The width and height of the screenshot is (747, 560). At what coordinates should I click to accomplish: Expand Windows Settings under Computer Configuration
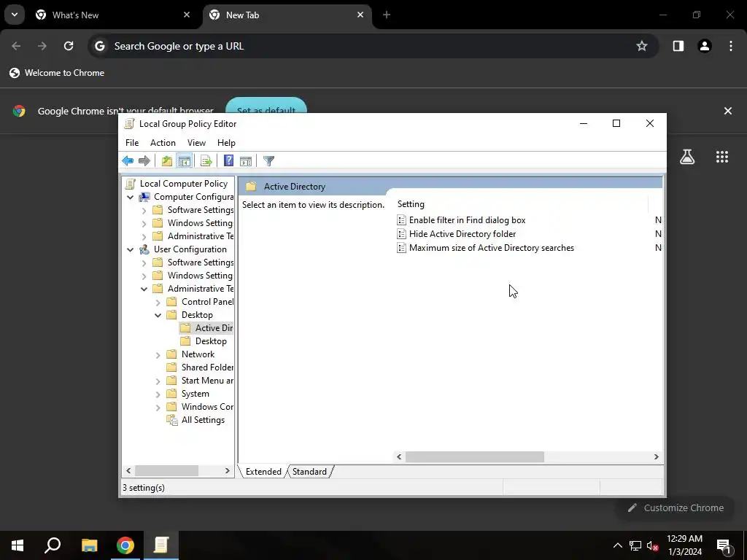[x=144, y=223]
